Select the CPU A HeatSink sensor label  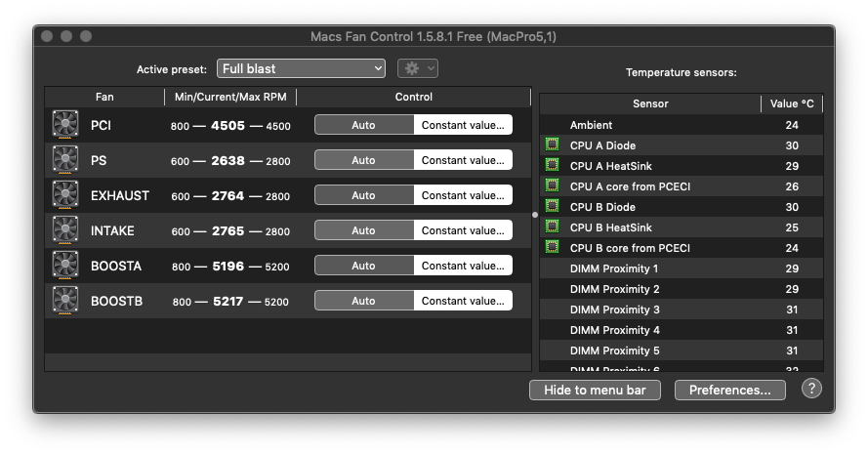(x=611, y=166)
